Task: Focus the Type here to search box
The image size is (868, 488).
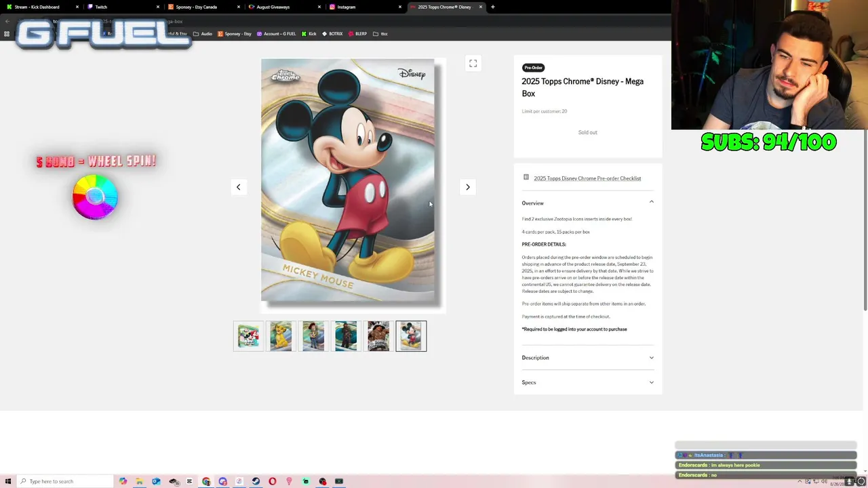Action: tap(66, 481)
